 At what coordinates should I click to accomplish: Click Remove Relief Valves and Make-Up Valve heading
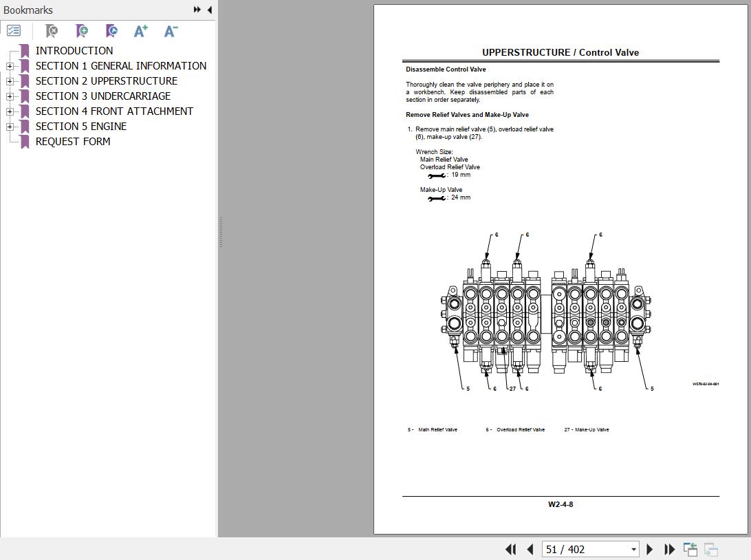468,115
